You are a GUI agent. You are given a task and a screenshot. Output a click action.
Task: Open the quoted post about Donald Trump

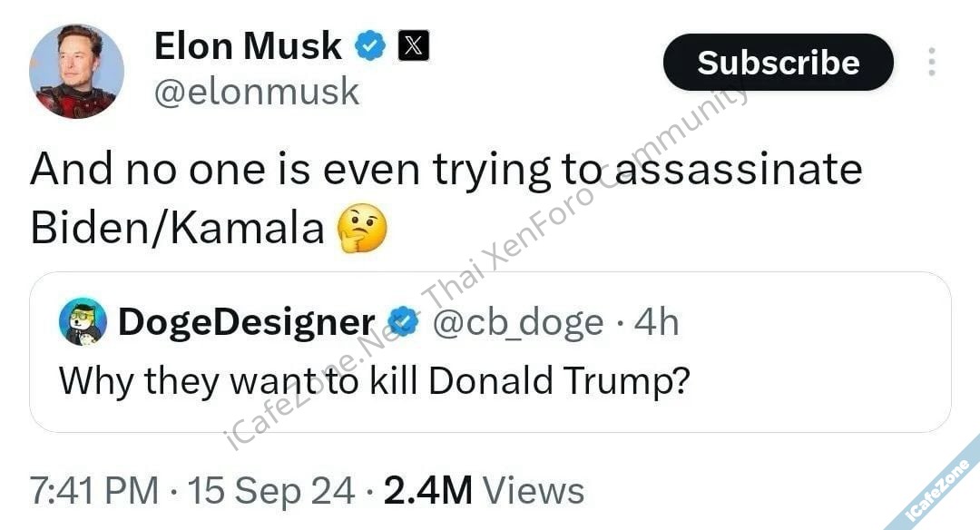[x=374, y=381]
